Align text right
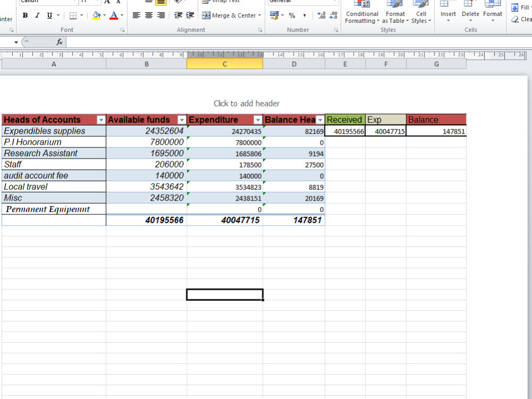 pyautogui.click(x=161, y=15)
